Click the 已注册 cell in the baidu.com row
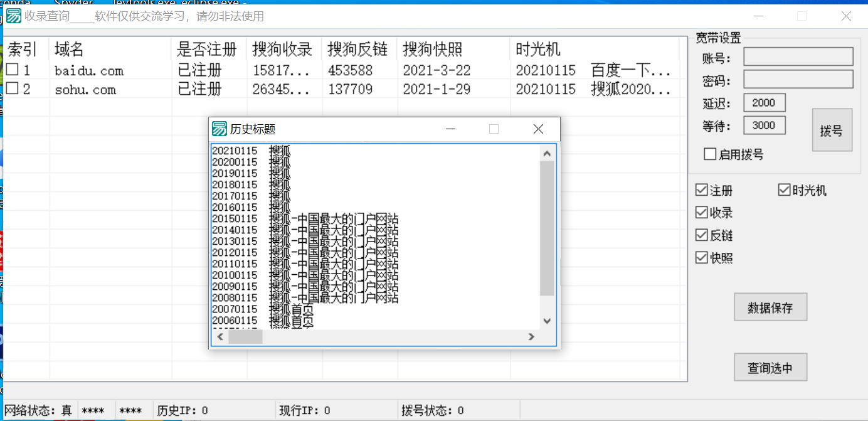 point(200,70)
